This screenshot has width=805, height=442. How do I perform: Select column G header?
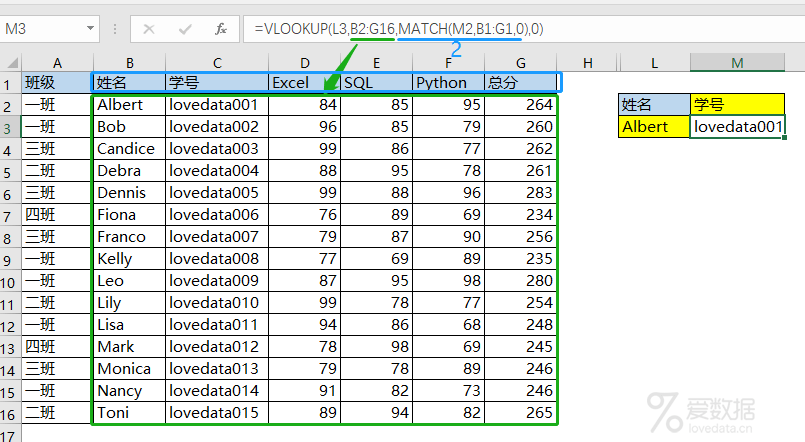(x=521, y=63)
